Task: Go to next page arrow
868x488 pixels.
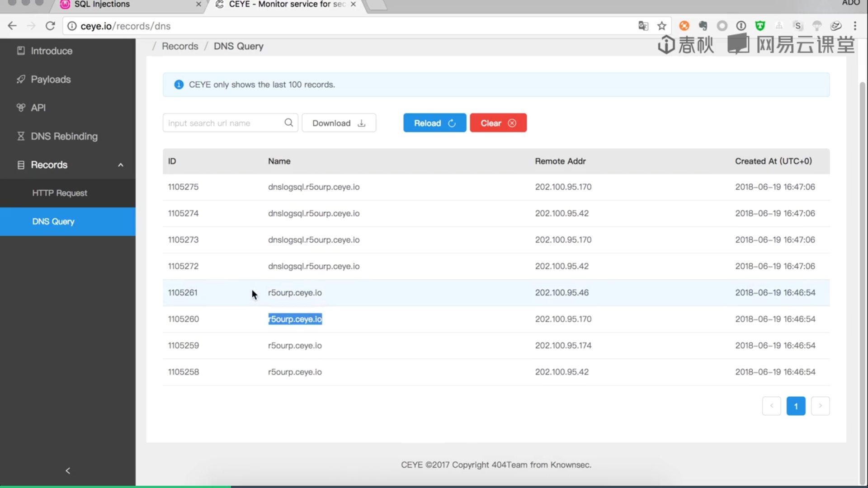Action: click(820, 406)
